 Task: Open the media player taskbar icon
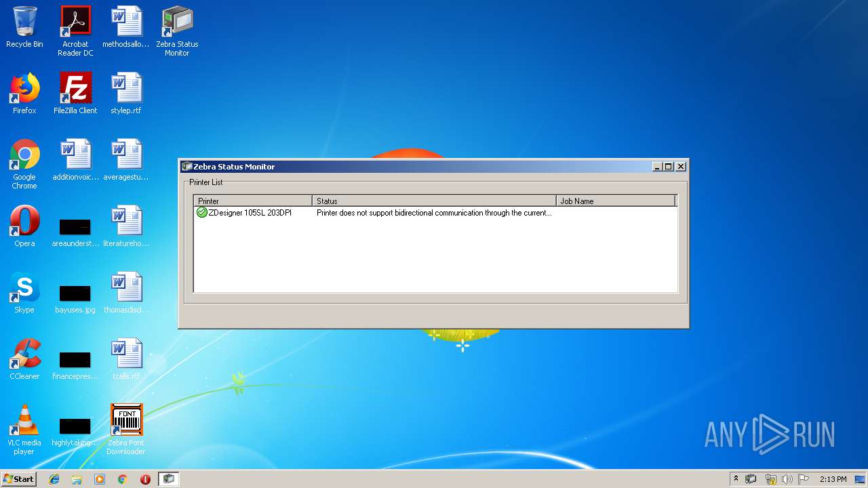tap(100, 479)
